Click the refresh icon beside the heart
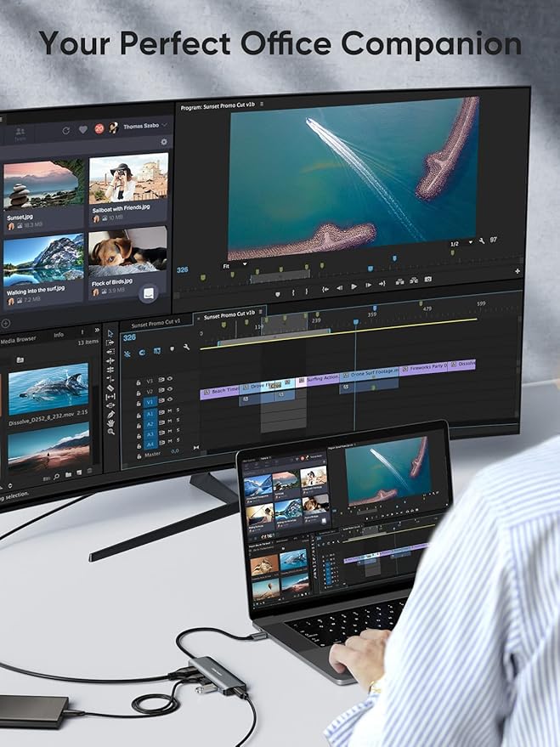 tap(65, 130)
